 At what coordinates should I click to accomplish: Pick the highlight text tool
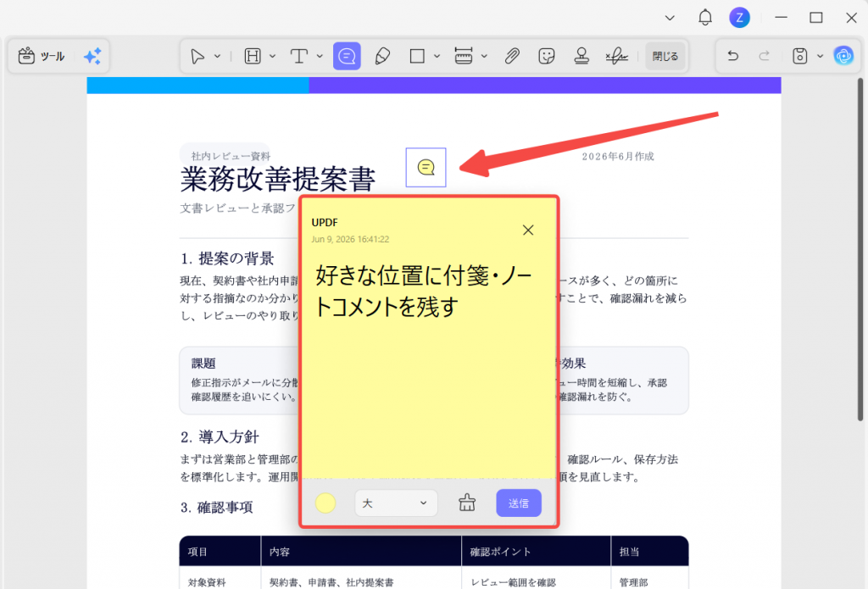pos(253,57)
